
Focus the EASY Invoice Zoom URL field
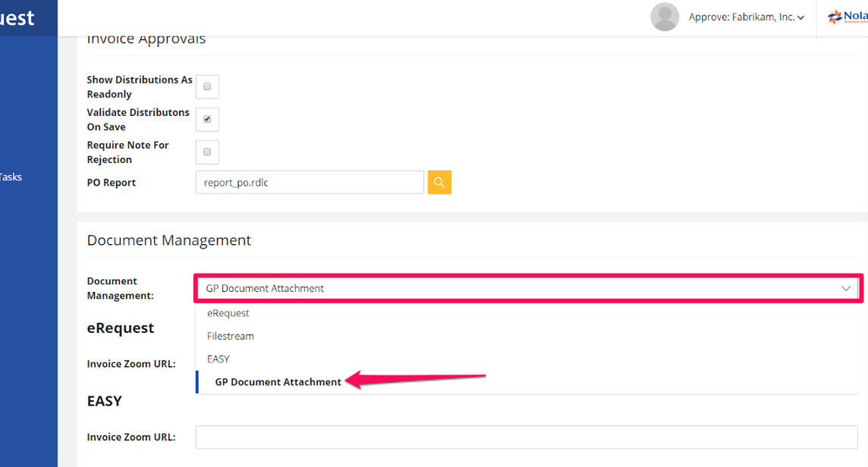[x=528, y=437]
